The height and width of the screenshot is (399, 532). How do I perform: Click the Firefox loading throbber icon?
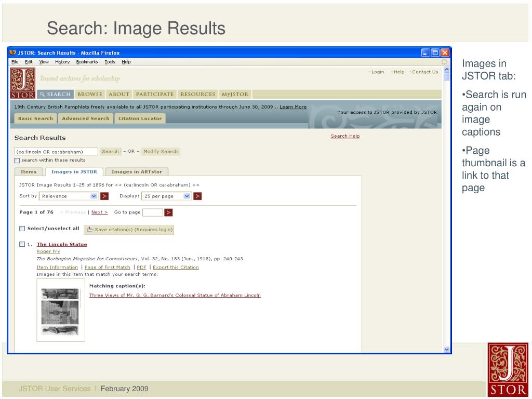(x=444, y=62)
